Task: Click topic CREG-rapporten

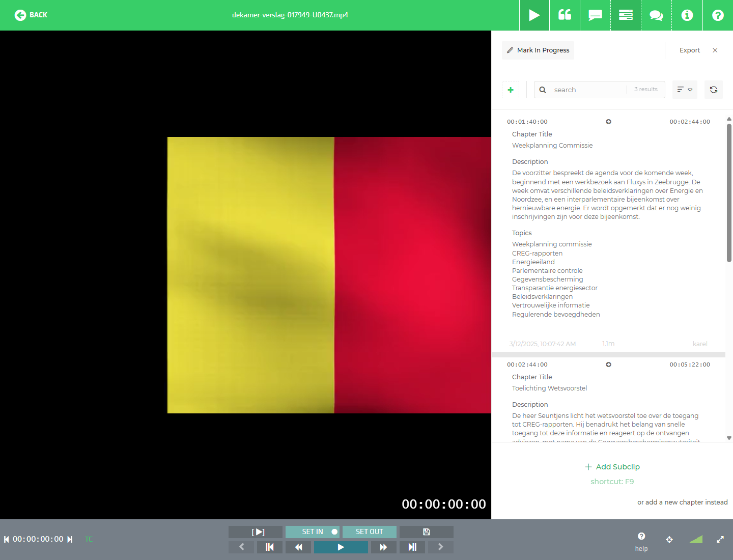Action: (537, 254)
